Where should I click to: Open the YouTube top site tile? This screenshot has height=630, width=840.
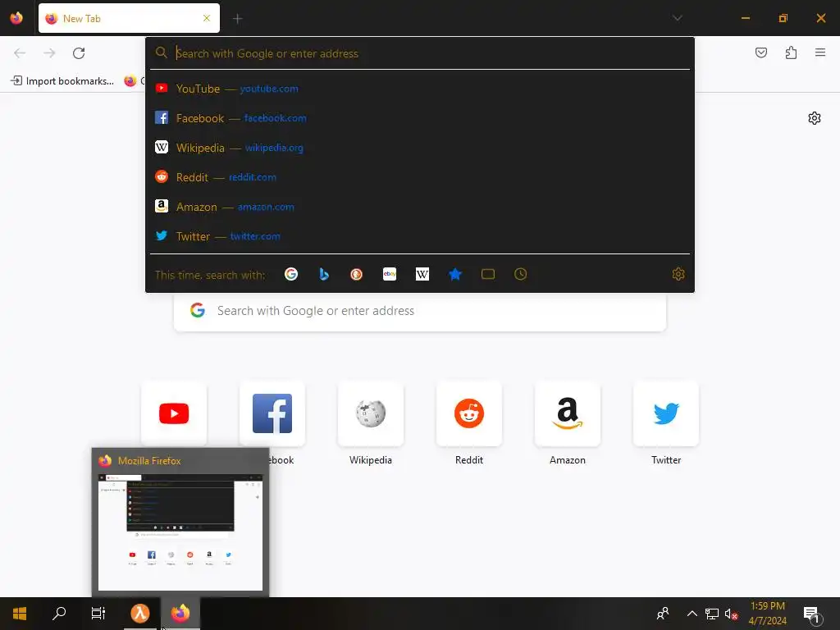pyautogui.click(x=174, y=413)
